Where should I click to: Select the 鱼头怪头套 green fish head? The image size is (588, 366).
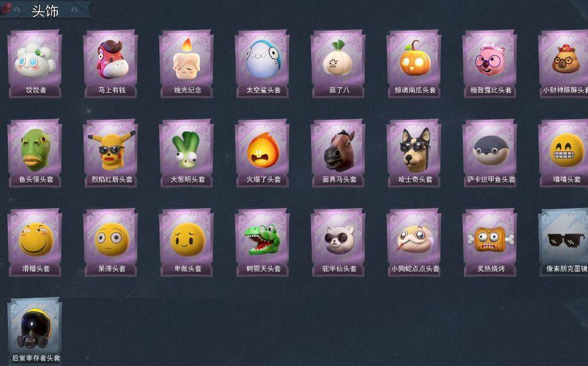coord(35,153)
